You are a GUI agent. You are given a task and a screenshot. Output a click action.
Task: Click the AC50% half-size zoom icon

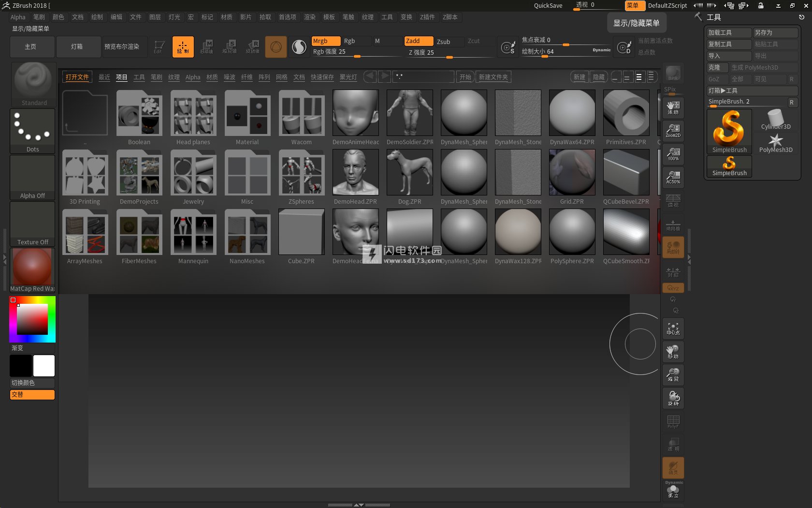coord(673,177)
